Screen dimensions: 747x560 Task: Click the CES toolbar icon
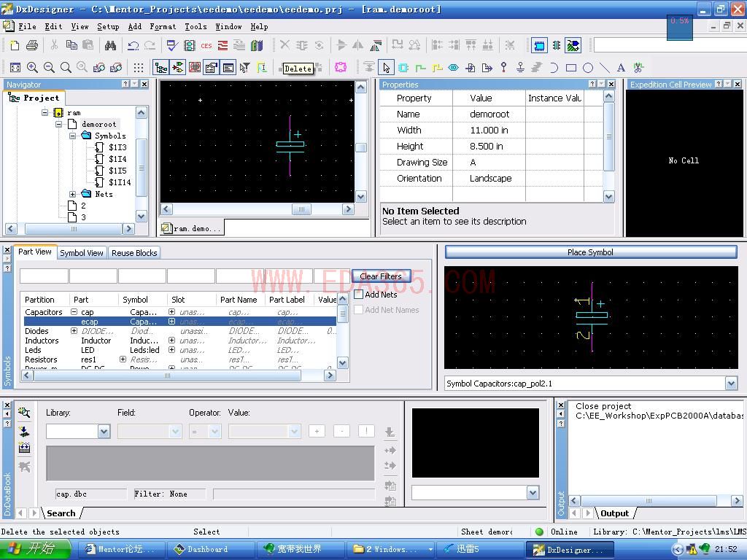coord(206,45)
